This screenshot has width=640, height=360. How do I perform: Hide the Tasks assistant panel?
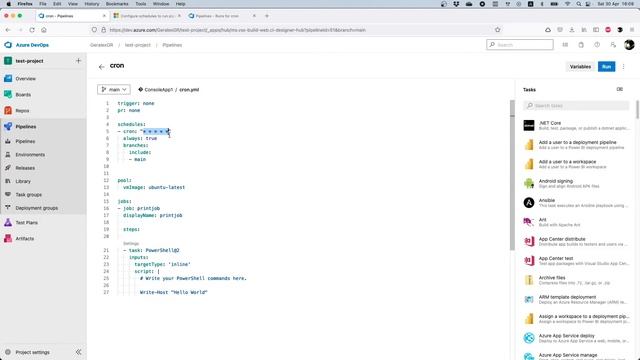tap(620, 89)
